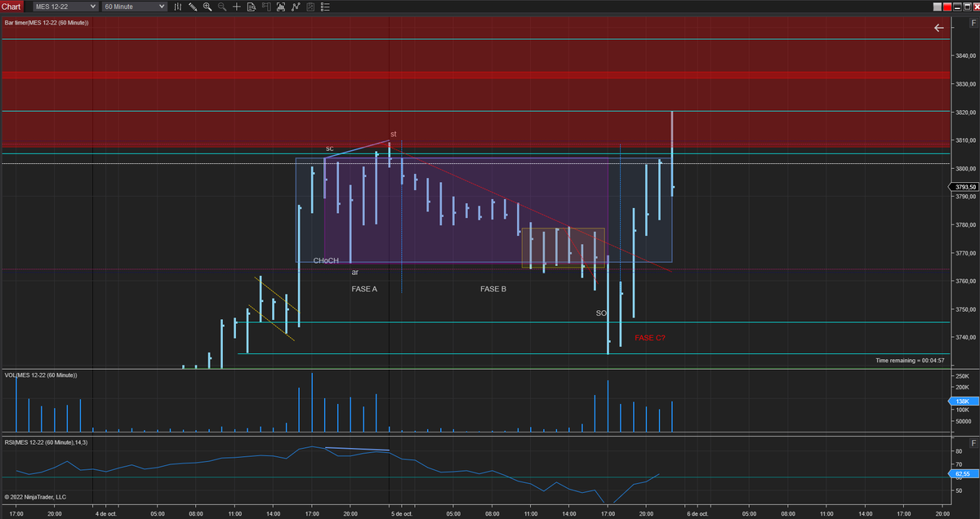This screenshot has height=519, width=980.
Task: Open the chart Properties list icon
Action: (x=325, y=7)
